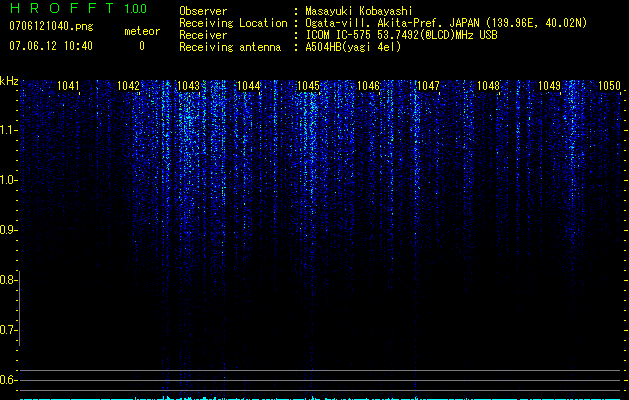The image size is (629, 400).
Task: Click the 1046 time marker
Action: [x=368, y=85]
